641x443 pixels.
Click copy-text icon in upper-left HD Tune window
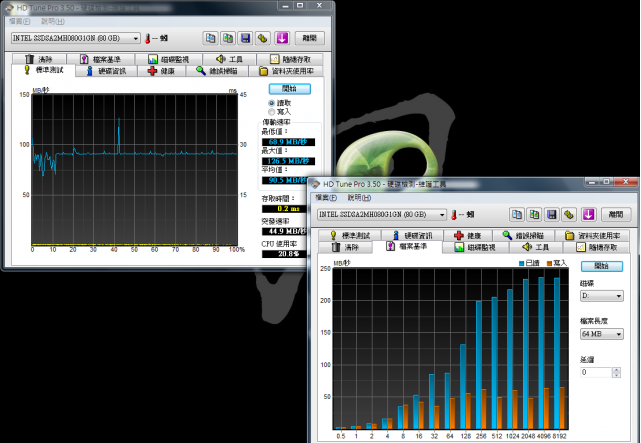point(211,38)
